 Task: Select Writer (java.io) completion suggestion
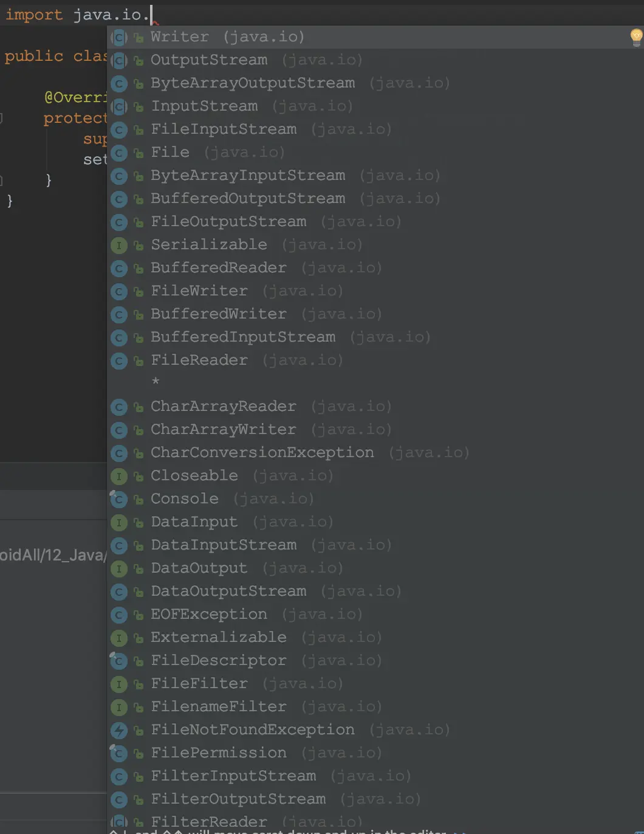point(375,37)
